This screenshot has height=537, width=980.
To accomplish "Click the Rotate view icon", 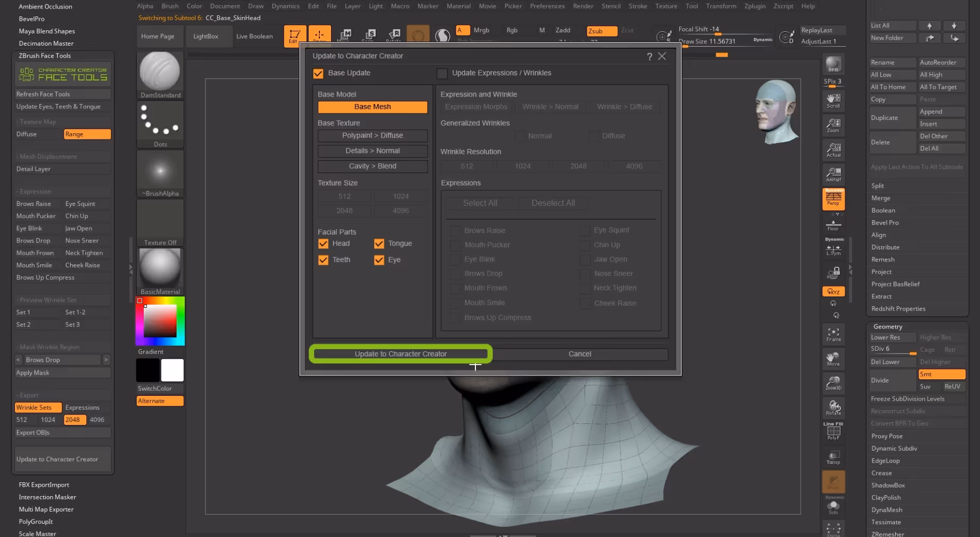I will [833, 408].
